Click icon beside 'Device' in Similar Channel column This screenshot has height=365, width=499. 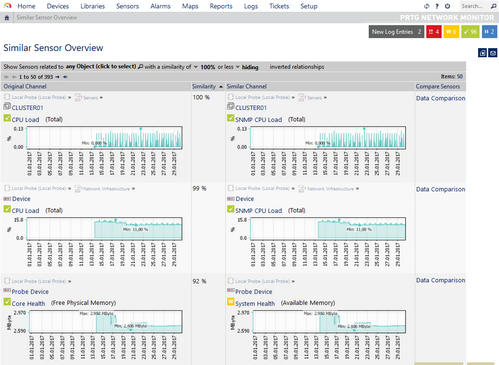click(x=231, y=199)
